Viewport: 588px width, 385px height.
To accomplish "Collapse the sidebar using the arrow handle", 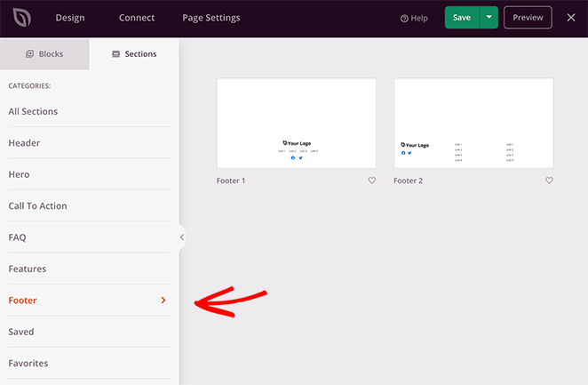I will pyautogui.click(x=182, y=237).
